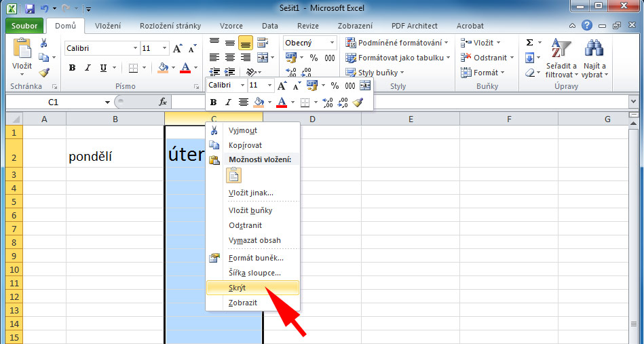Click the large Vložit paste clipboard icon
The height and width of the screenshot is (344, 644).
tap(22, 48)
